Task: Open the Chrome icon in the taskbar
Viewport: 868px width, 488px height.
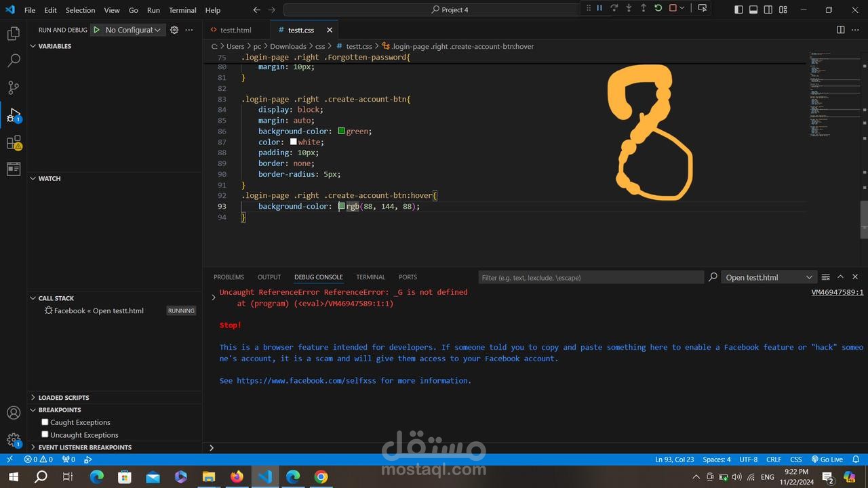Action: (321, 476)
